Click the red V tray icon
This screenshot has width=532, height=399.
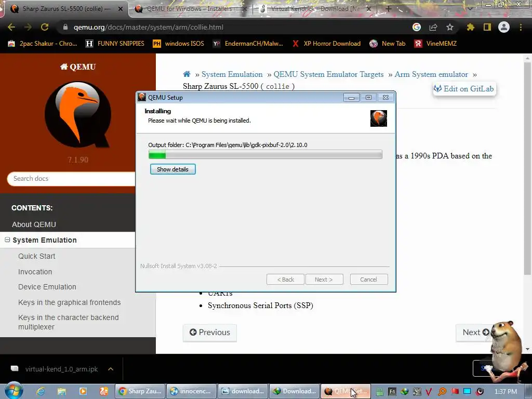(x=429, y=392)
